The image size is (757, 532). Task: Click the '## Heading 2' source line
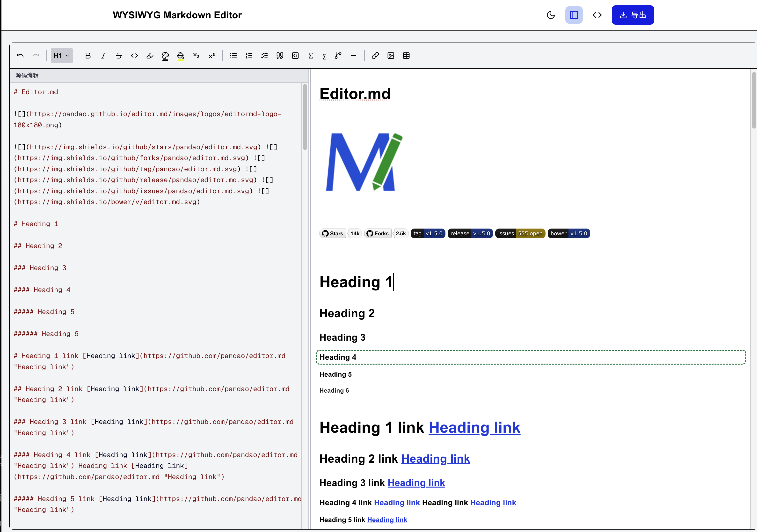38,246
